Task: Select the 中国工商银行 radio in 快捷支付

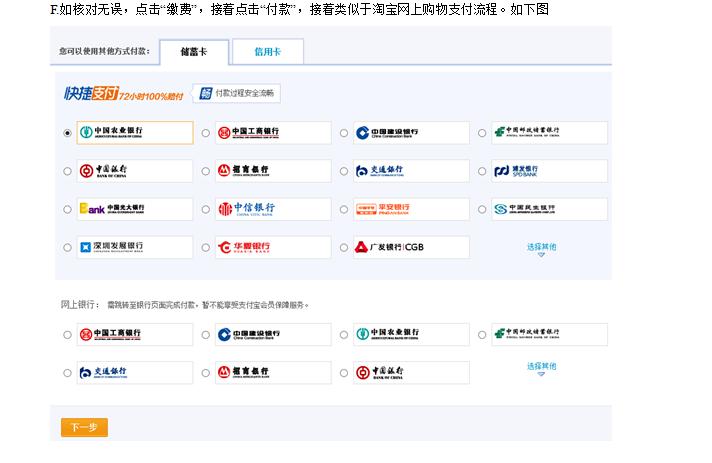Action: pos(206,133)
